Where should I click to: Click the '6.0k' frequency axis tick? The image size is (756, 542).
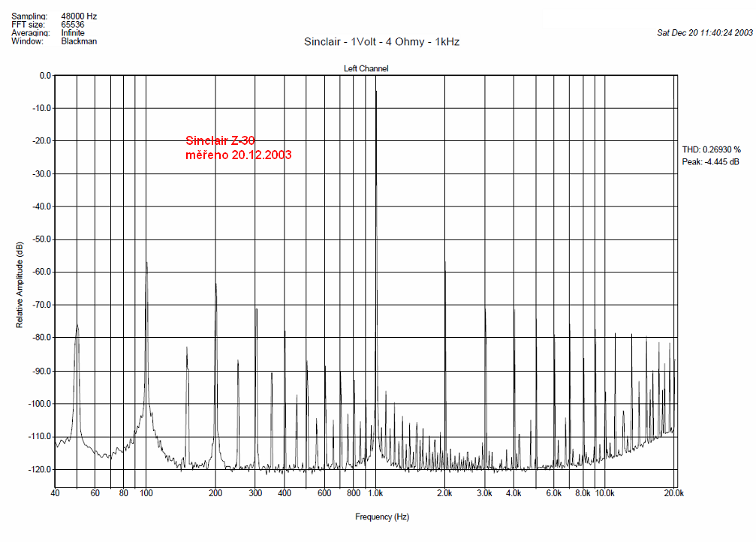pos(554,493)
